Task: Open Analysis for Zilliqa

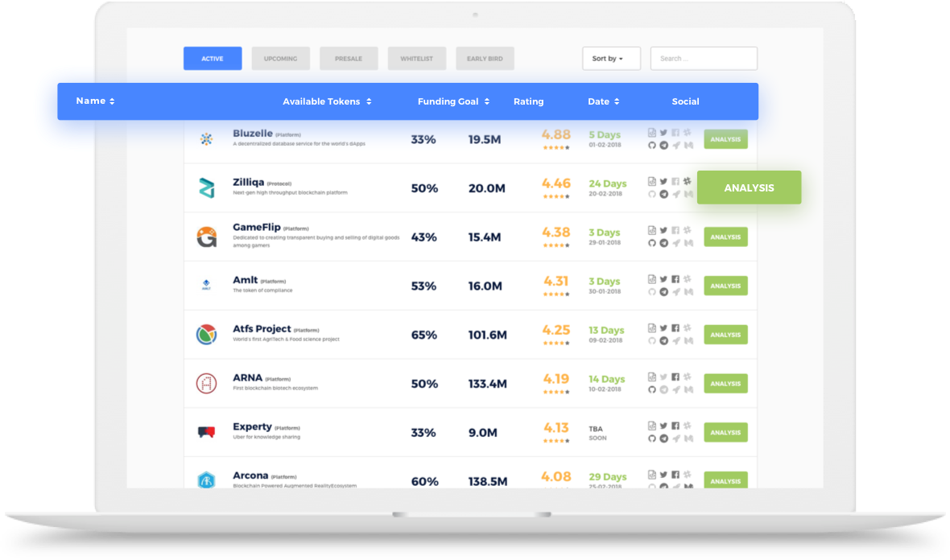Action: coord(749,187)
